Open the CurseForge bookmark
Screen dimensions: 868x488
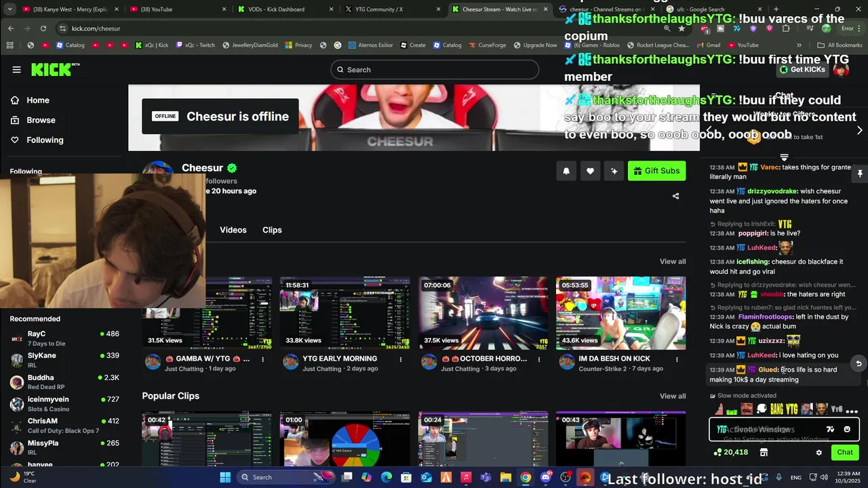pyautogui.click(x=487, y=45)
